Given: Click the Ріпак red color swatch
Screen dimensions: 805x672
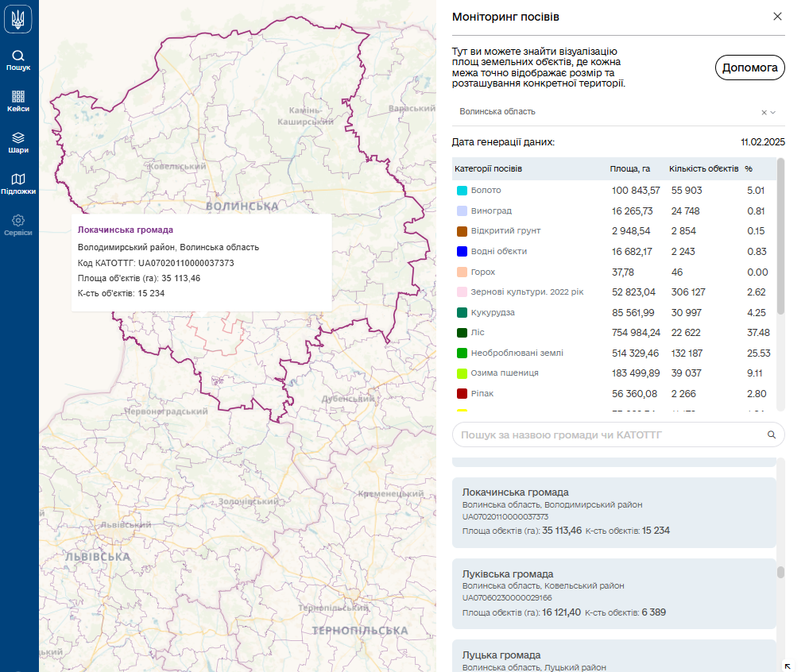Looking at the screenshot, I should 462,393.
